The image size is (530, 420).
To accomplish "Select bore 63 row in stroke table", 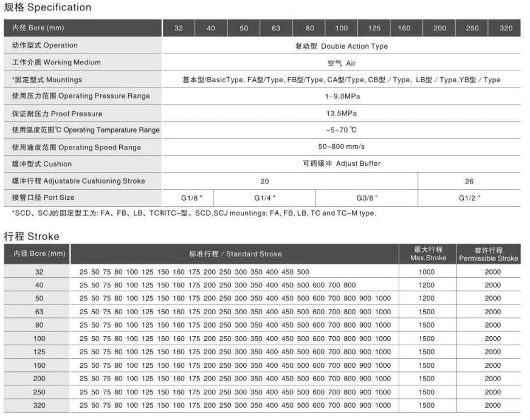I will 38,311.
